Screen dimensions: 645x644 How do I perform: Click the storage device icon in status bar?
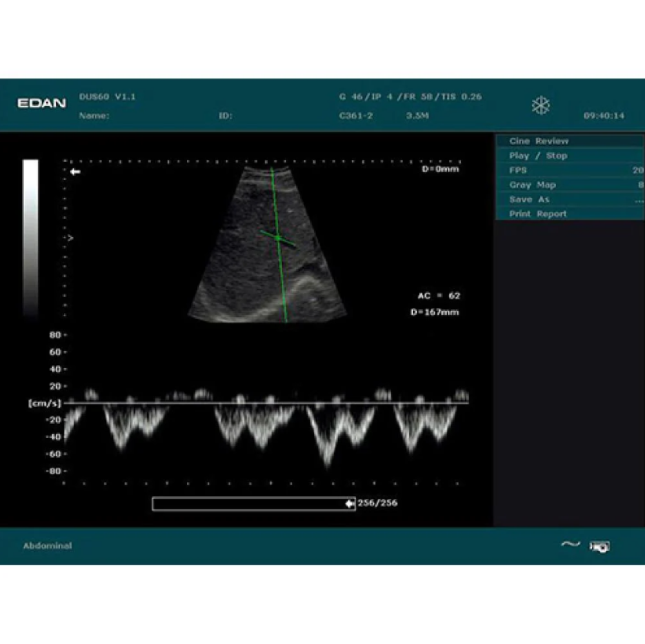[x=600, y=547]
